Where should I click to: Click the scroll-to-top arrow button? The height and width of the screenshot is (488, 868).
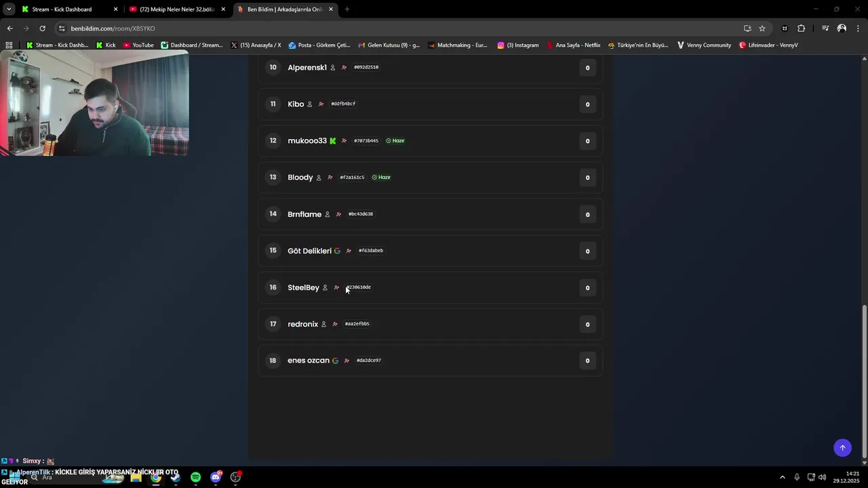[x=842, y=447]
